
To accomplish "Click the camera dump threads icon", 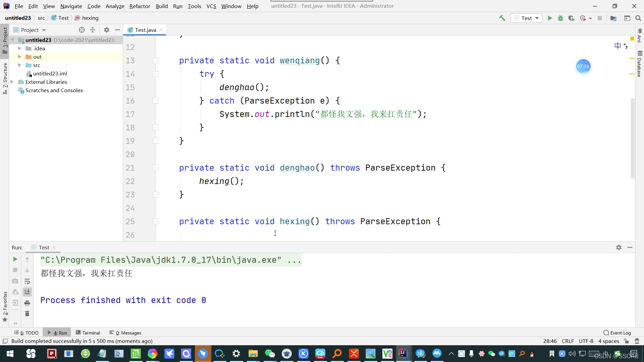I will point(15,281).
